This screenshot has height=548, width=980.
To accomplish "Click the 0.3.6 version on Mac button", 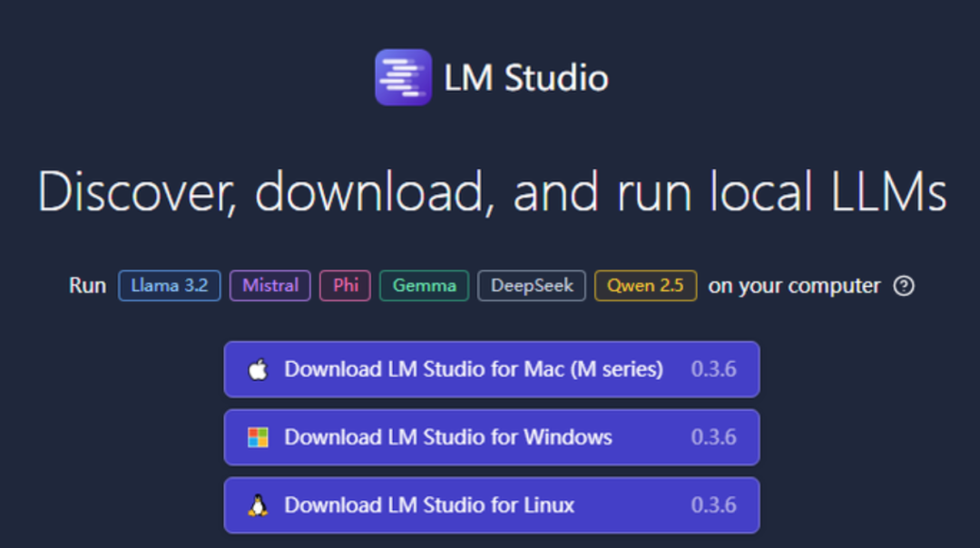I will [714, 369].
